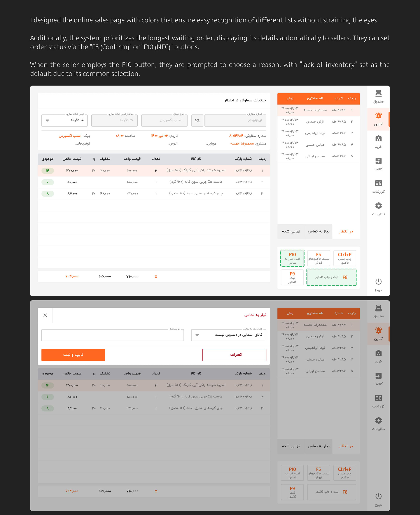Click the power exit icon in top panel
The width and height of the screenshot is (420, 515).
pyautogui.click(x=378, y=282)
